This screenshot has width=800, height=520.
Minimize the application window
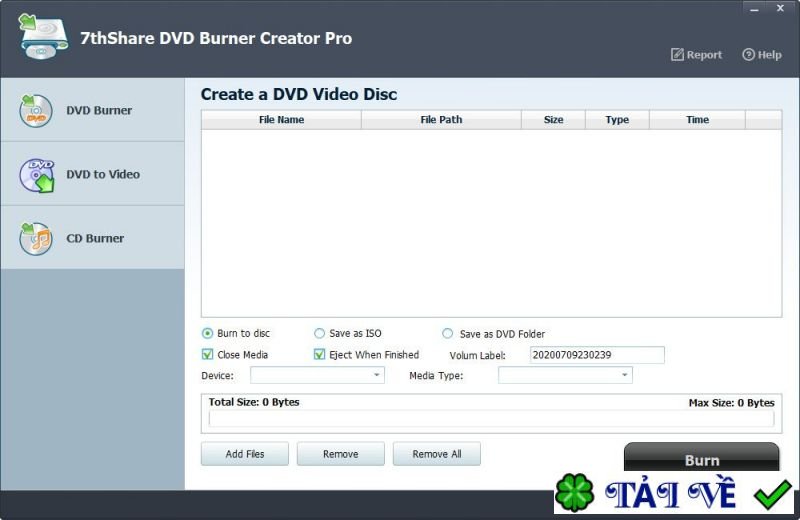click(754, 9)
